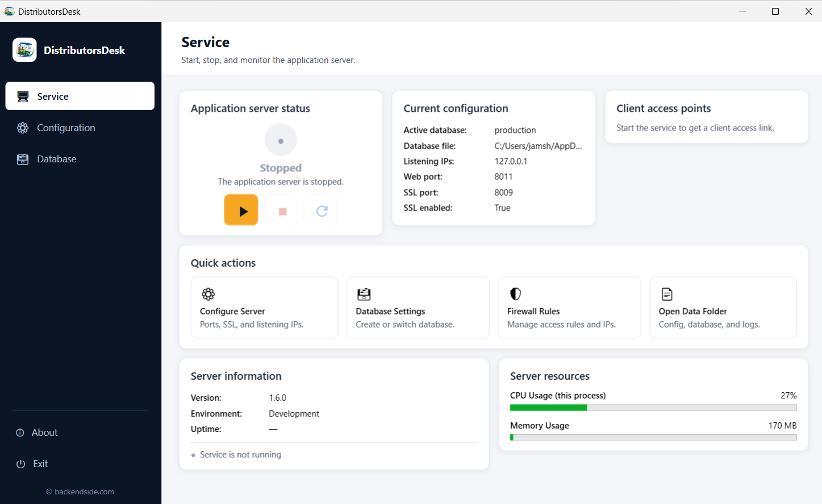Go to the Configuration page

[x=80, y=128]
